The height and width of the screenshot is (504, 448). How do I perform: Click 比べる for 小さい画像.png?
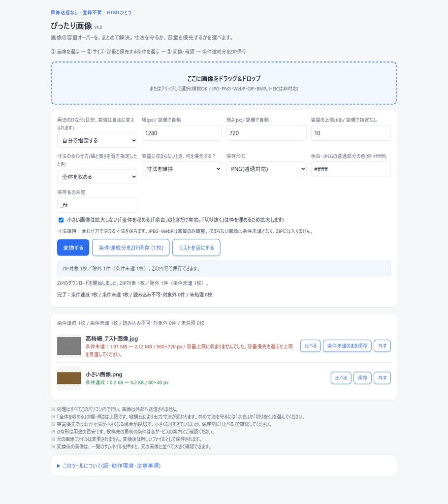pos(341,378)
